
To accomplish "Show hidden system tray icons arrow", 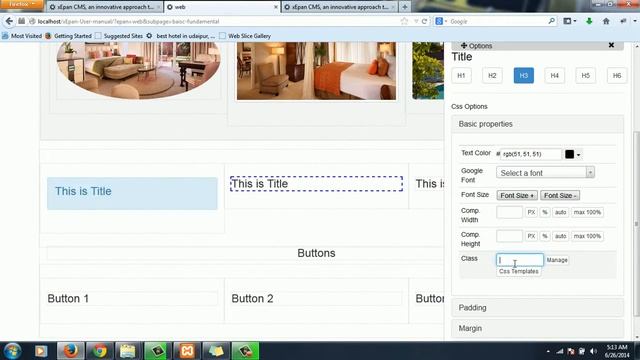I will [548, 351].
